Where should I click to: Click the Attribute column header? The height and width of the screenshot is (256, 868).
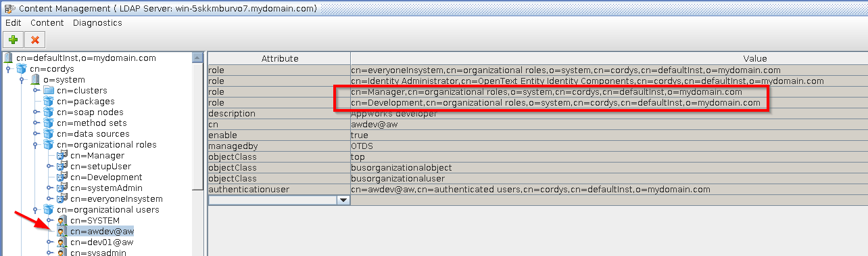[279, 59]
